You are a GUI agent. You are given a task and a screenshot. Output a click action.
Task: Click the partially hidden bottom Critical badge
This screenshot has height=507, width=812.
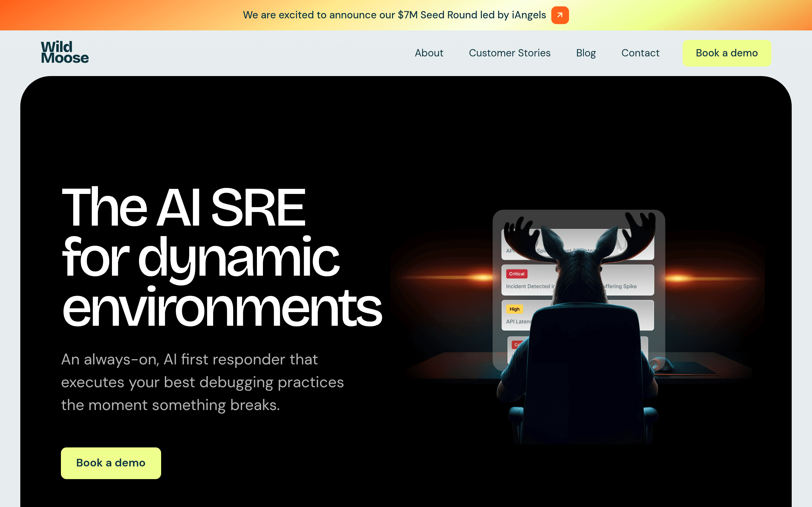pos(517,344)
